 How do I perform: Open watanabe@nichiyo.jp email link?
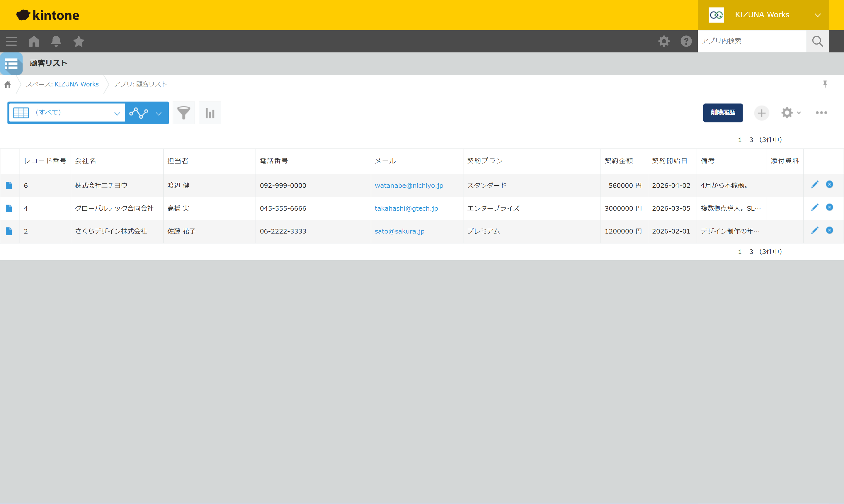[409, 185]
